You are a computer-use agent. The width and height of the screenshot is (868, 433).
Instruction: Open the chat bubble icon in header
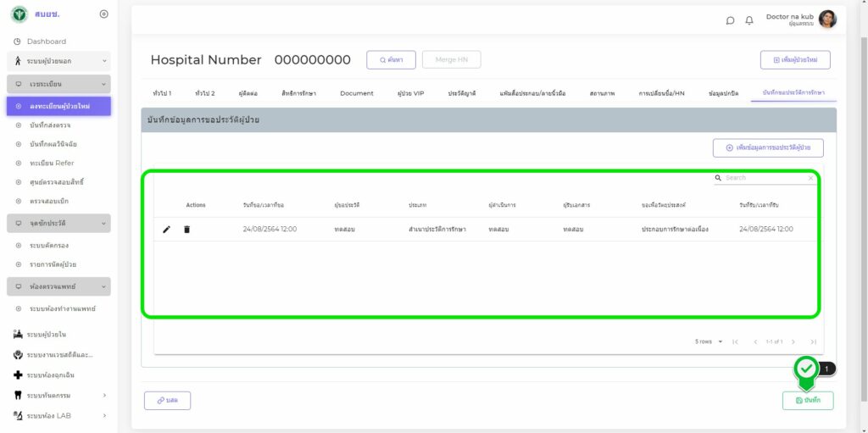tap(731, 21)
